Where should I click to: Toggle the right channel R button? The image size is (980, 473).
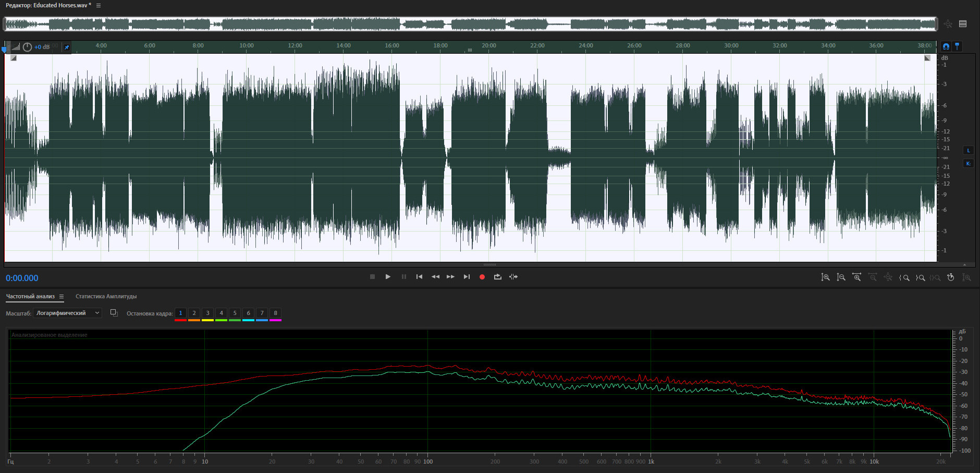[x=969, y=164]
